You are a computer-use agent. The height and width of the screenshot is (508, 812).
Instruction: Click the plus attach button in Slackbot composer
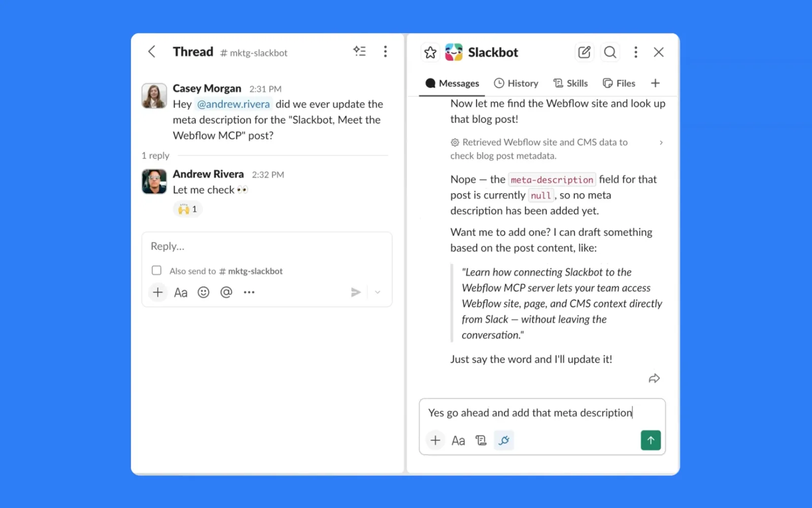tap(435, 440)
